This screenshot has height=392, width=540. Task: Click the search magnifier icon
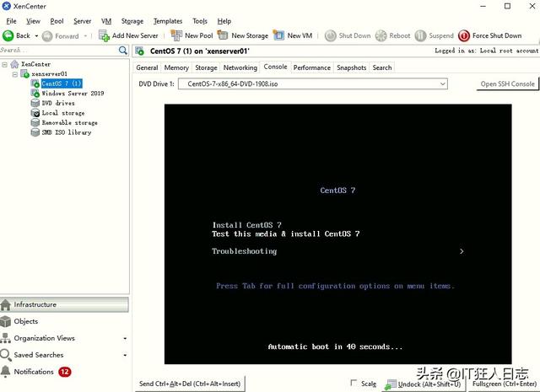[x=123, y=51]
